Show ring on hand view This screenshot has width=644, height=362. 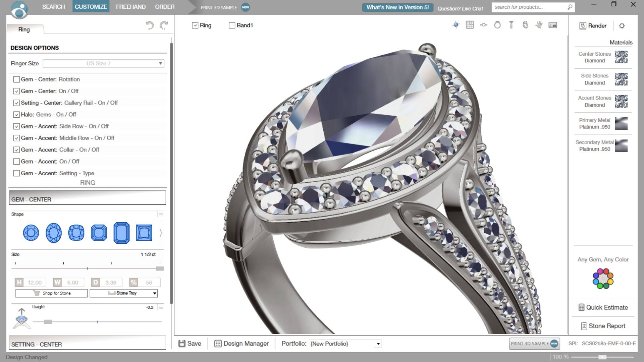539,25
